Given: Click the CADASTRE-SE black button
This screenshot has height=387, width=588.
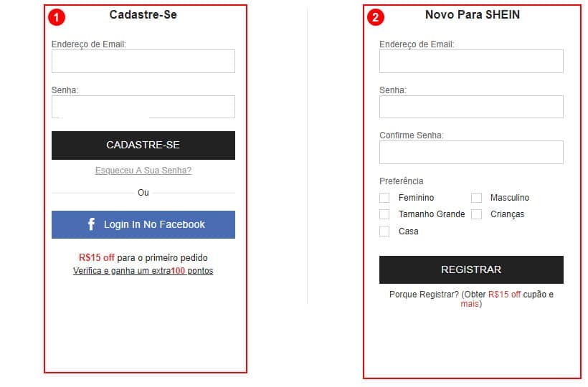Looking at the screenshot, I should coord(143,145).
